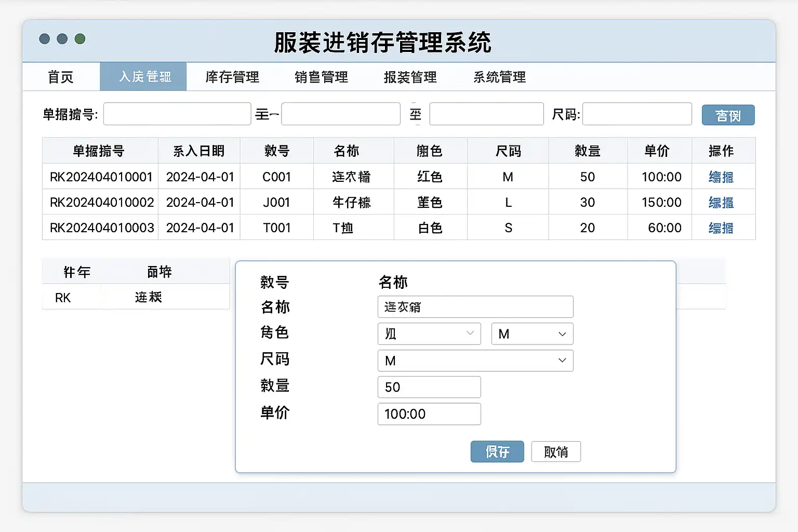Expand the wide 尺码 dropdown in the dialog
798x532 pixels.
tap(475, 361)
